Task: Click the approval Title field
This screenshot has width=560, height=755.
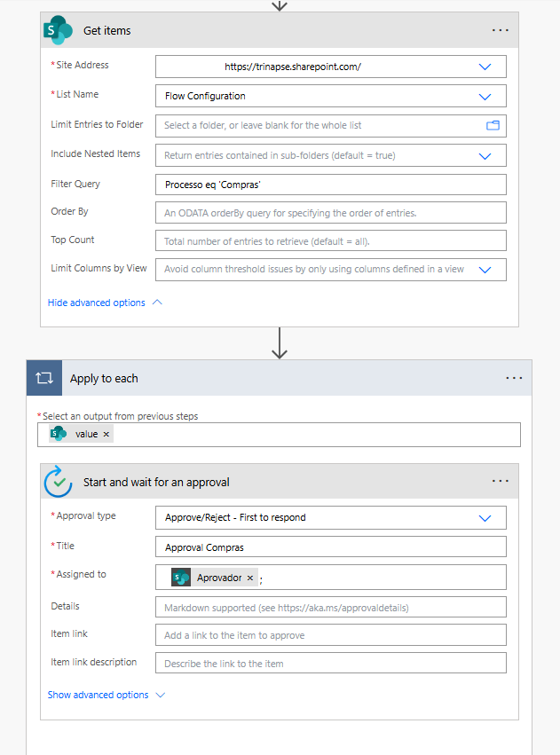Action: [x=330, y=547]
